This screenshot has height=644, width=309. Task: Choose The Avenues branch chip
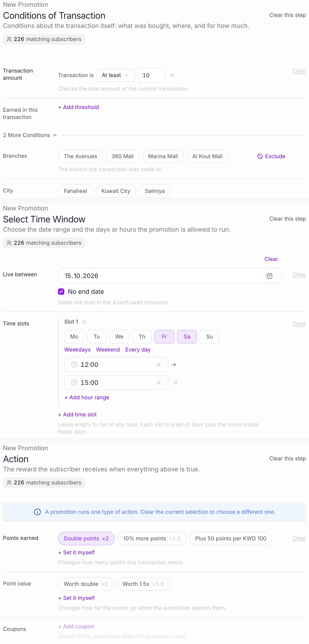(80, 156)
